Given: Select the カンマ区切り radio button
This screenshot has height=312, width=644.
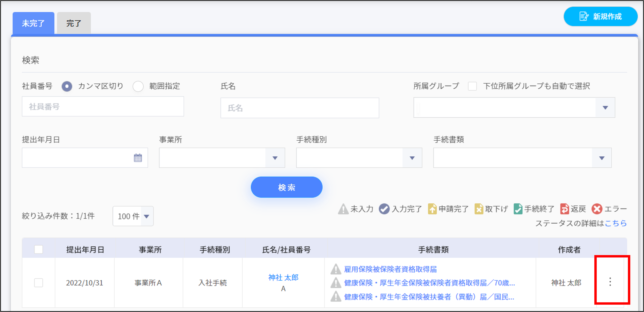Looking at the screenshot, I should point(67,86).
